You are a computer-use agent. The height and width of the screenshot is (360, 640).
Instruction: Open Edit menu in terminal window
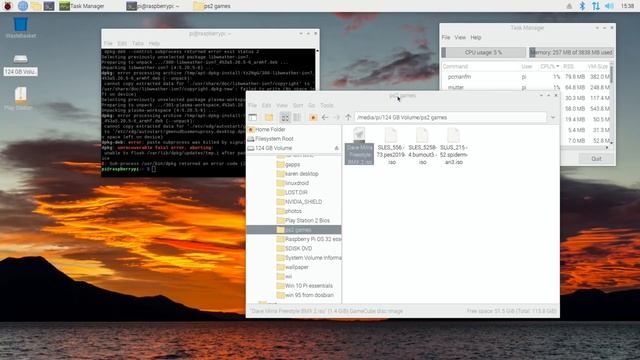(x=122, y=43)
